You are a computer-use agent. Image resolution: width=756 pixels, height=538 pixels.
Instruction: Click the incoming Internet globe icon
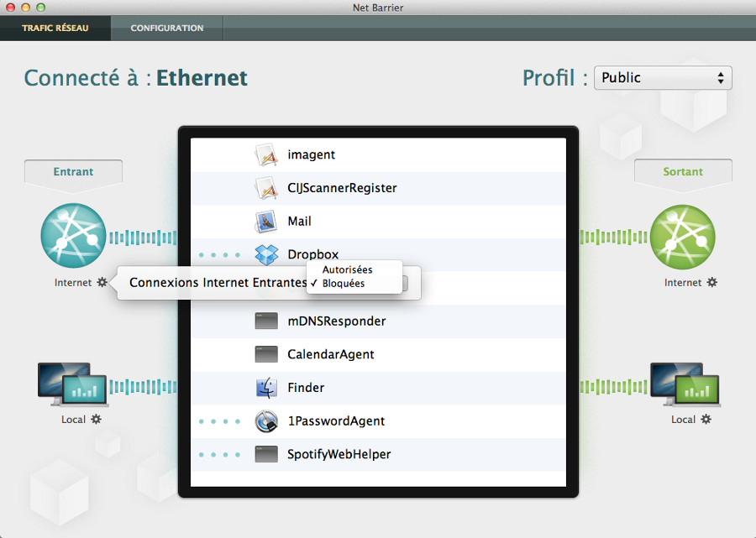point(73,236)
